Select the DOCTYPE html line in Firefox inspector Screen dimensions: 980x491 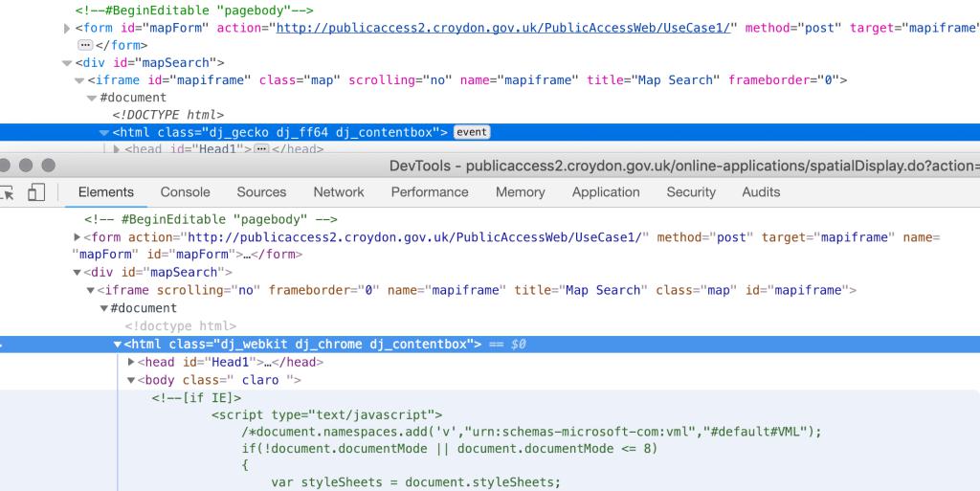pos(168,115)
